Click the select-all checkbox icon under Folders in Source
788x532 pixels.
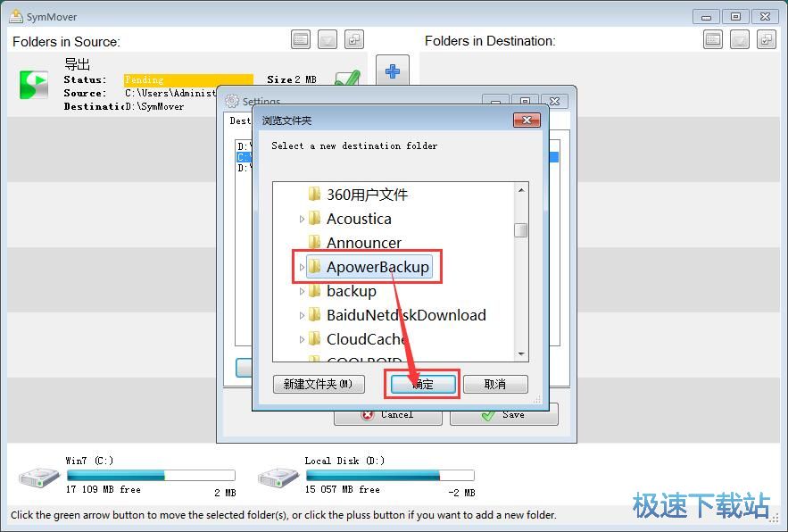click(x=354, y=40)
